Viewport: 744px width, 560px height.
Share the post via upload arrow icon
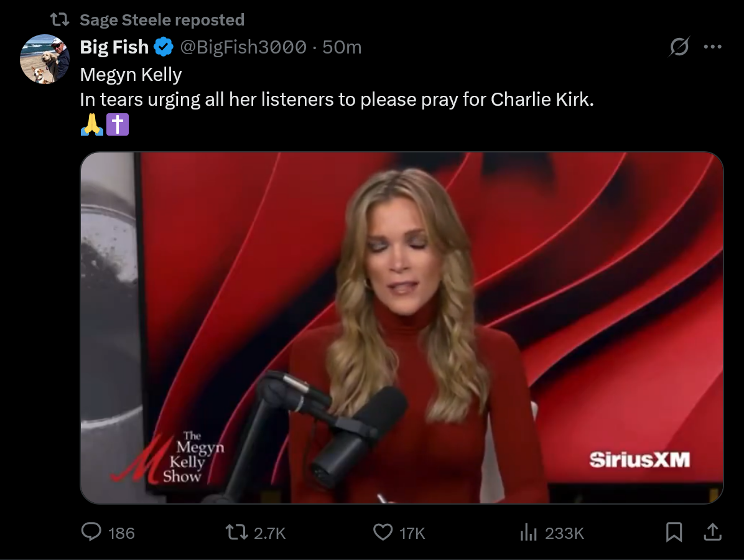(712, 532)
